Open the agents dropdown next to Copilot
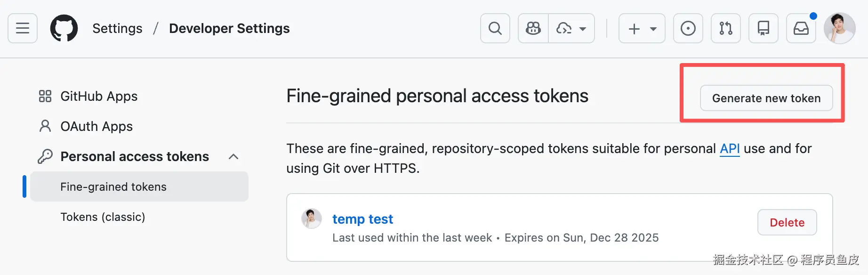Image resolution: width=868 pixels, height=275 pixels. 571,28
